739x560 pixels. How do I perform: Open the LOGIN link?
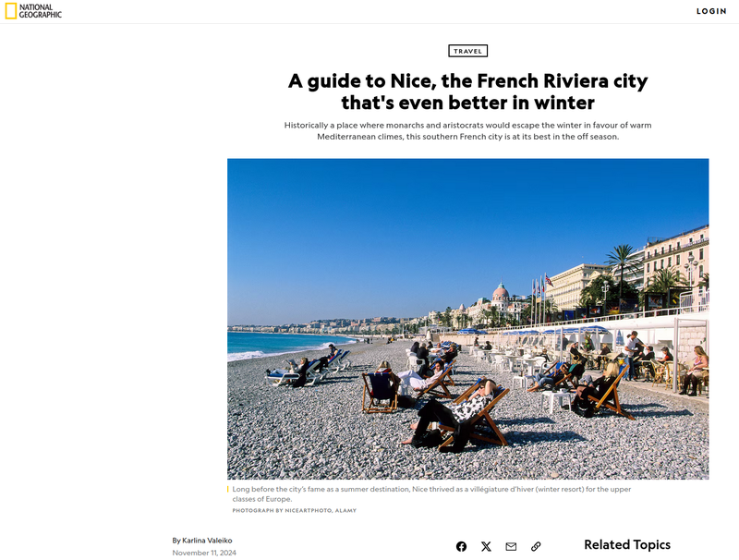[x=711, y=11]
